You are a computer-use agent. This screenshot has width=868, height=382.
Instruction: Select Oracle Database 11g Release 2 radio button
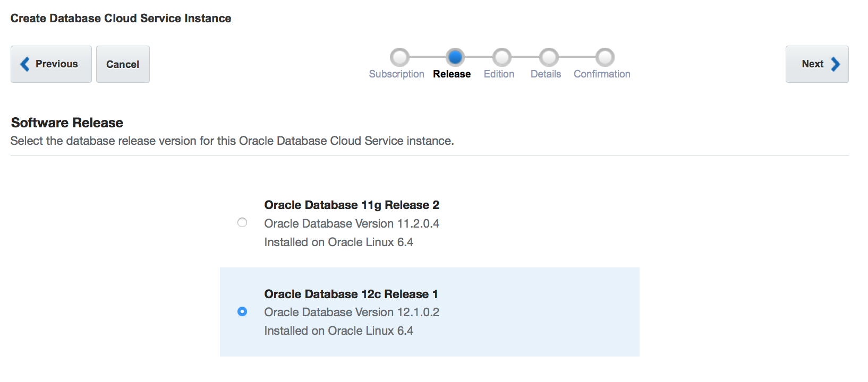click(242, 222)
